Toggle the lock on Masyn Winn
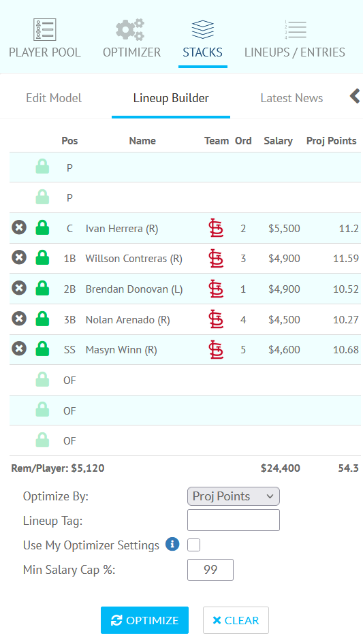Screen dimensions: 363x644 [x=42, y=349]
